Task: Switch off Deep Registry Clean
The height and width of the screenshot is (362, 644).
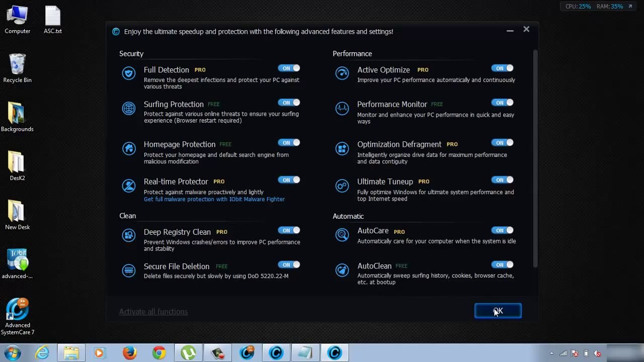Action: click(289, 230)
